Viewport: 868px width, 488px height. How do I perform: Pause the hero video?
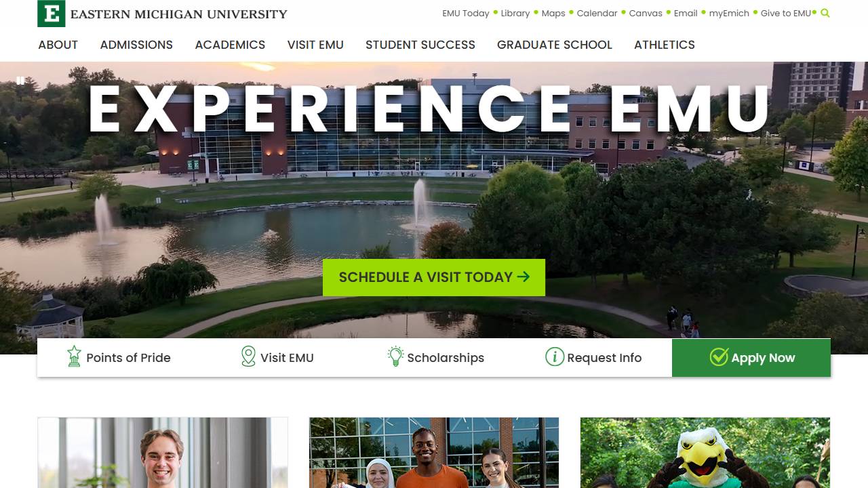20,81
